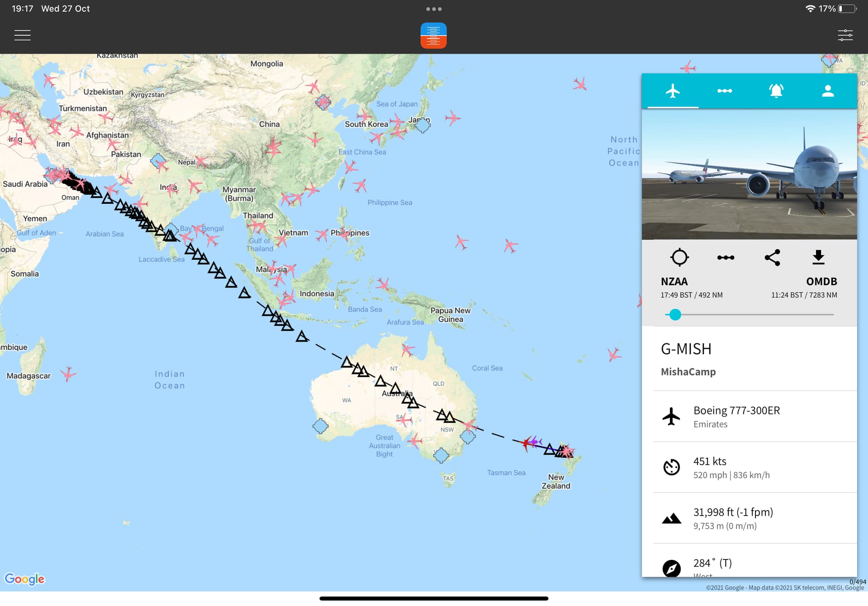Image resolution: width=868 pixels, height=606 pixels.
Task: Open the notification bell tab
Action: [x=776, y=91]
